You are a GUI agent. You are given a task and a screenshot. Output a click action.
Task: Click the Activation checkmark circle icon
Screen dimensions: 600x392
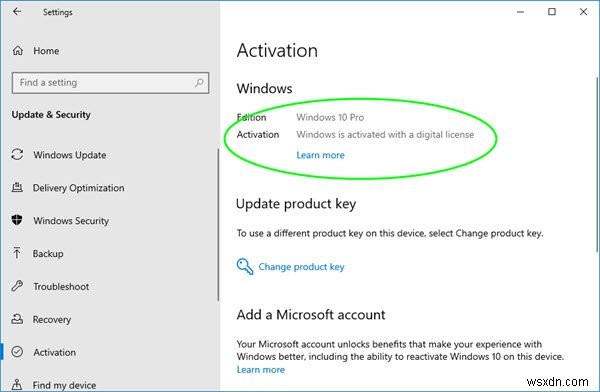[17, 351]
